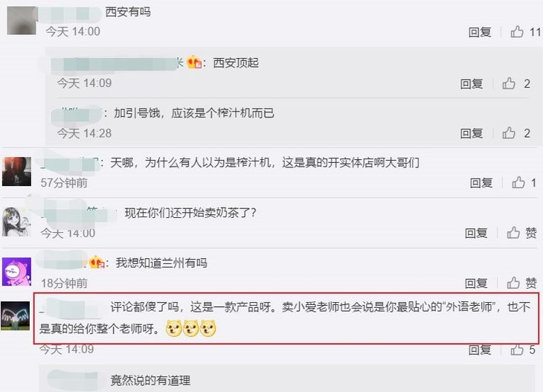
Task: Reply to the 开实体店 comment
Action: (x=481, y=183)
